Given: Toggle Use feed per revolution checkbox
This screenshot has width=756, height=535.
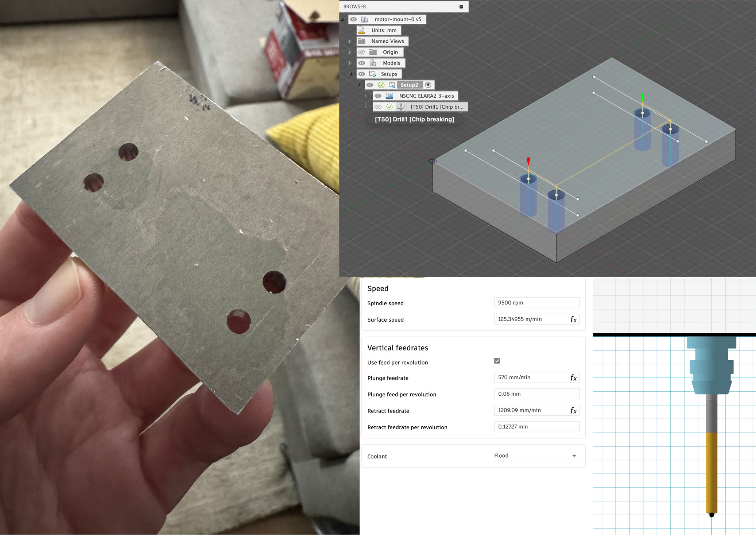Looking at the screenshot, I should 497,361.
